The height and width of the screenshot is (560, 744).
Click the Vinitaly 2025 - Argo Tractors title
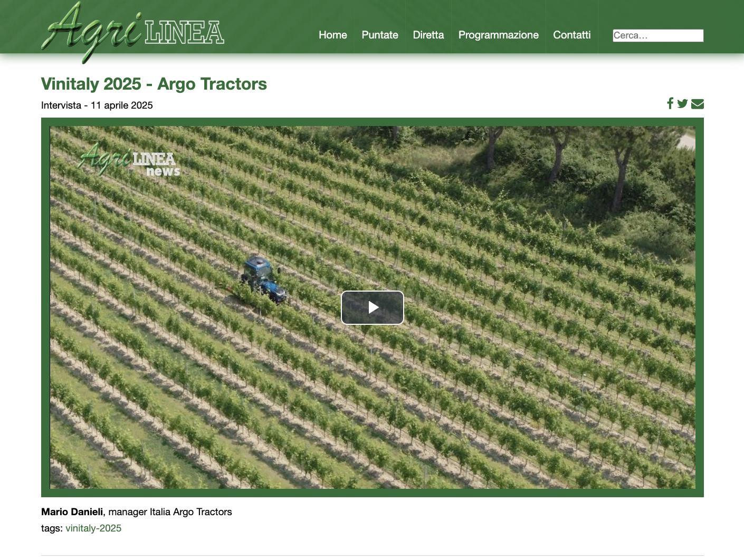154,84
